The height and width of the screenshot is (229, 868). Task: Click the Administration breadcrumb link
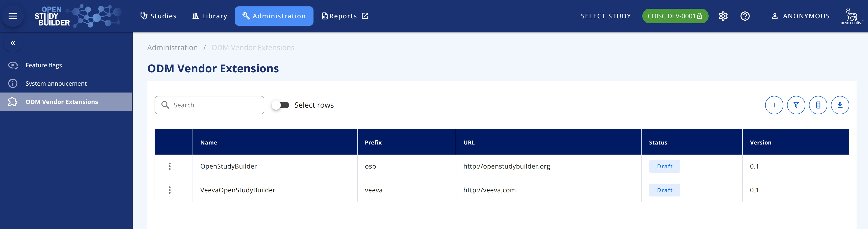pyautogui.click(x=172, y=48)
